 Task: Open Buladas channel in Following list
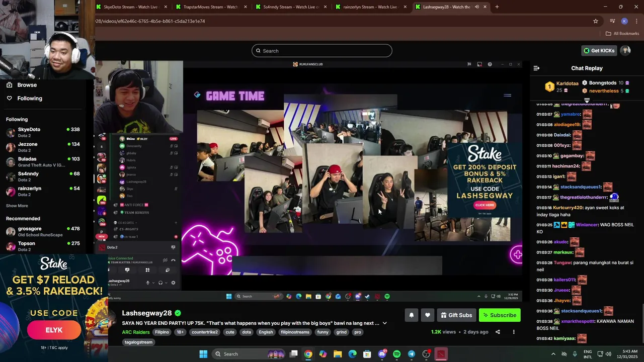(43, 162)
